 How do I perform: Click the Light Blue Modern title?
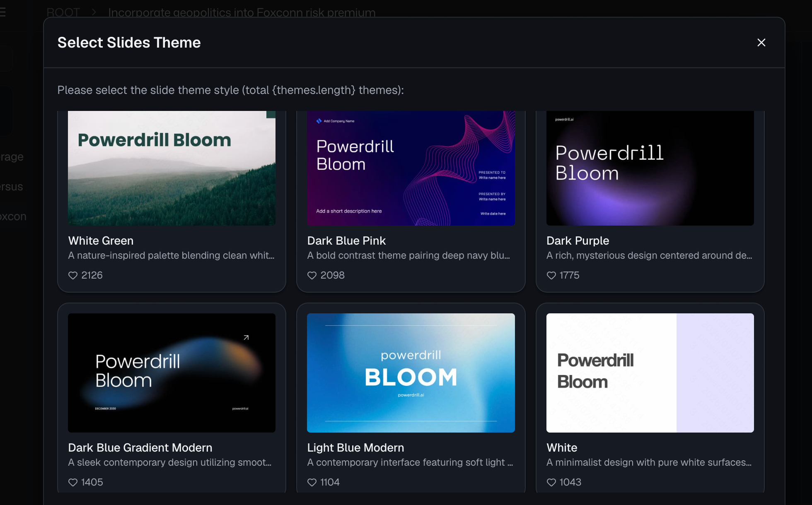[355, 447]
